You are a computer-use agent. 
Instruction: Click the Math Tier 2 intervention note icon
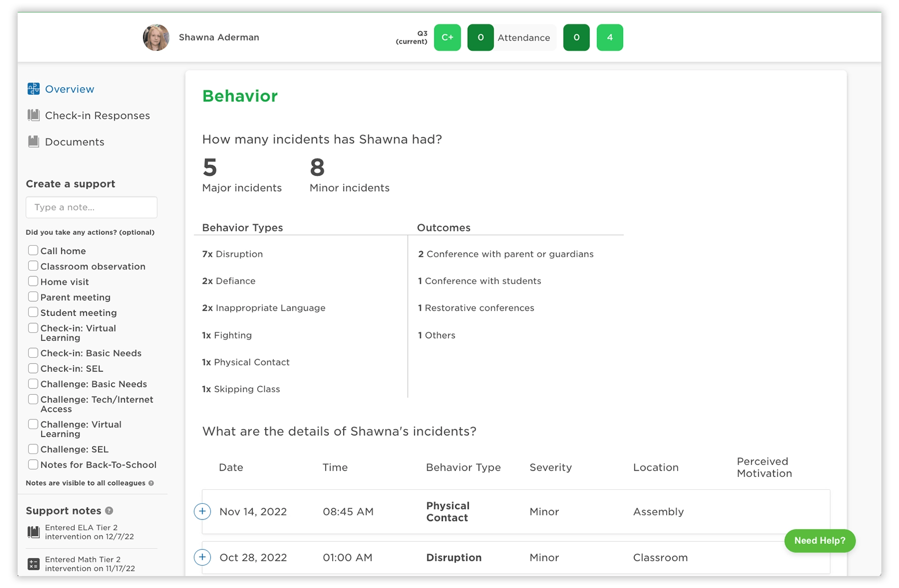pyautogui.click(x=33, y=564)
